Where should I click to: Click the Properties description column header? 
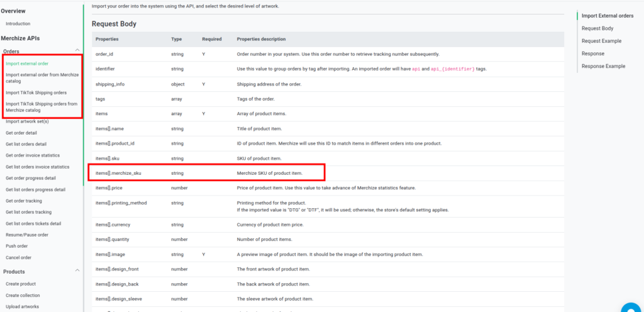coord(261,39)
